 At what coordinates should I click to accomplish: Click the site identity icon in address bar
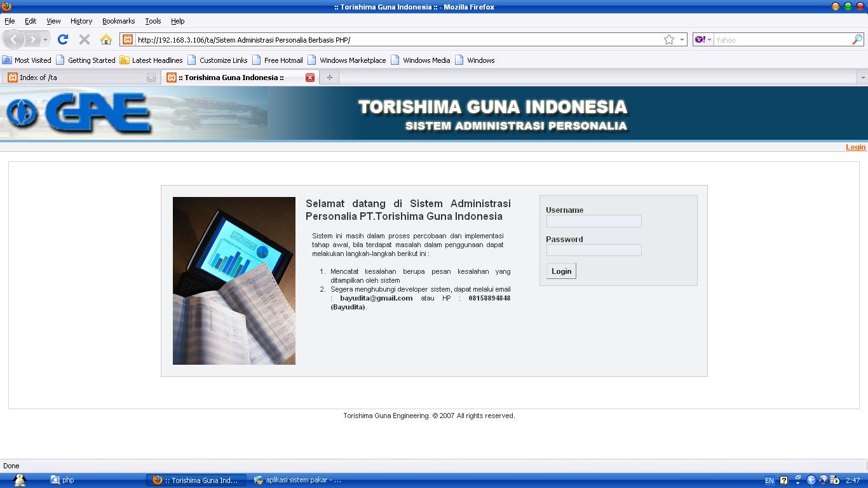128,39
